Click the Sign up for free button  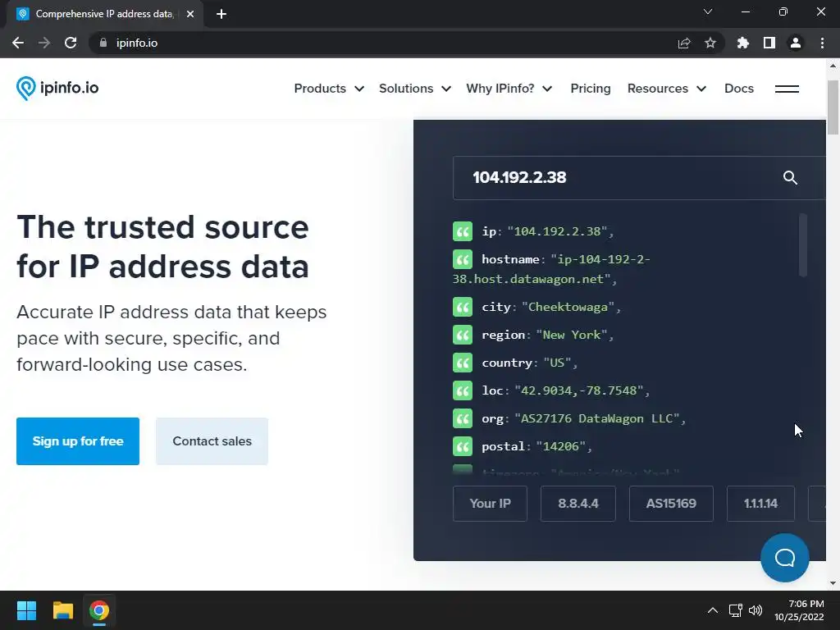click(78, 441)
